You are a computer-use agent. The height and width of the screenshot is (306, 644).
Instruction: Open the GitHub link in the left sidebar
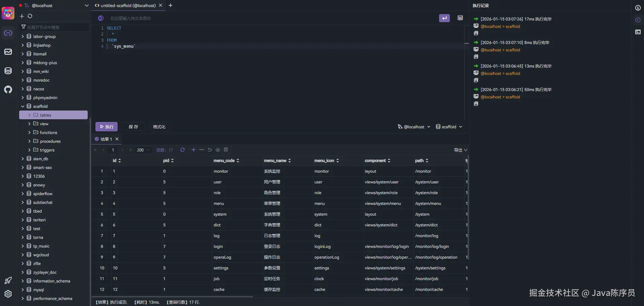tap(8, 89)
